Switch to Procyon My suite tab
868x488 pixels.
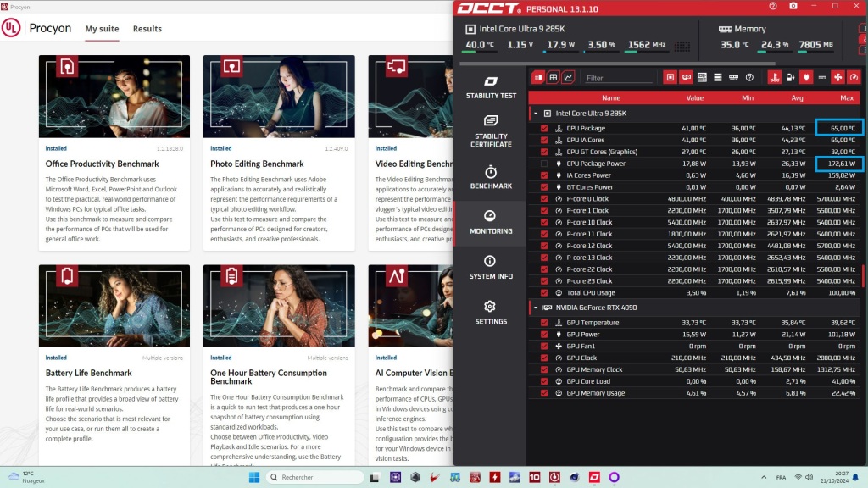coord(102,29)
